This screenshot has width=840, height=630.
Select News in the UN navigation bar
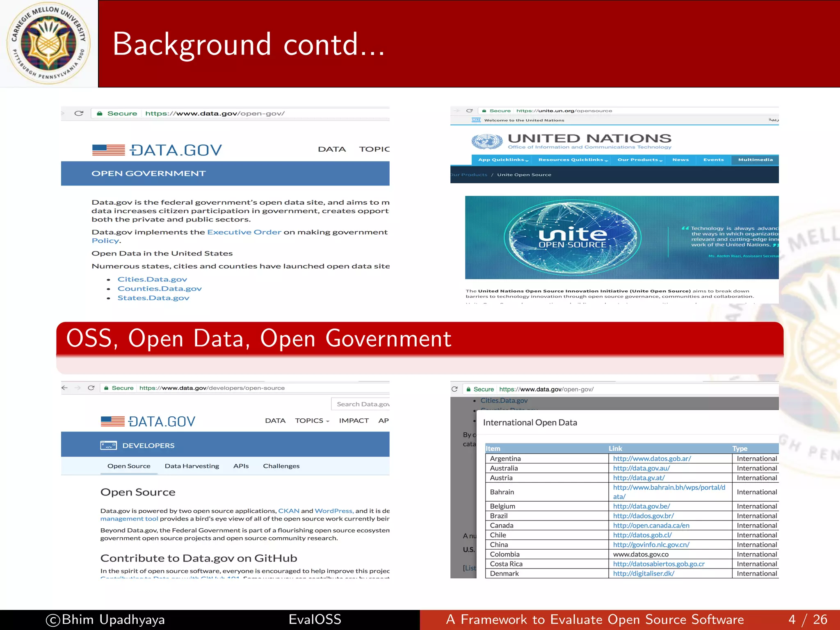[x=680, y=160]
